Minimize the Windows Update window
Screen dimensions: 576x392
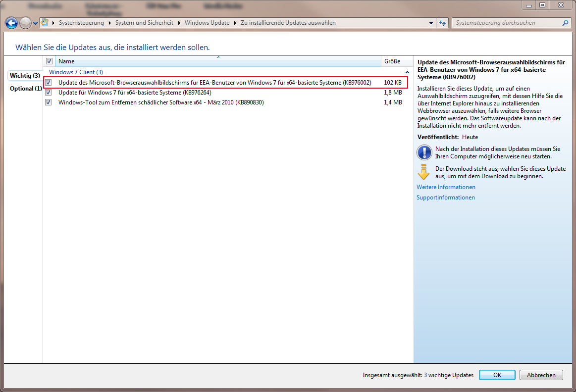(528, 5)
